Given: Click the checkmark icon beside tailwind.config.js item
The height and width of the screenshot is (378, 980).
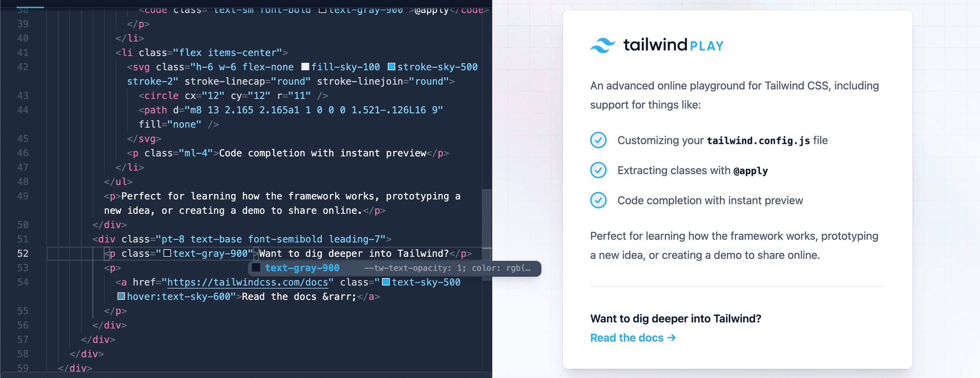Looking at the screenshot, I should pyautogui.click(x=598, y=140).
